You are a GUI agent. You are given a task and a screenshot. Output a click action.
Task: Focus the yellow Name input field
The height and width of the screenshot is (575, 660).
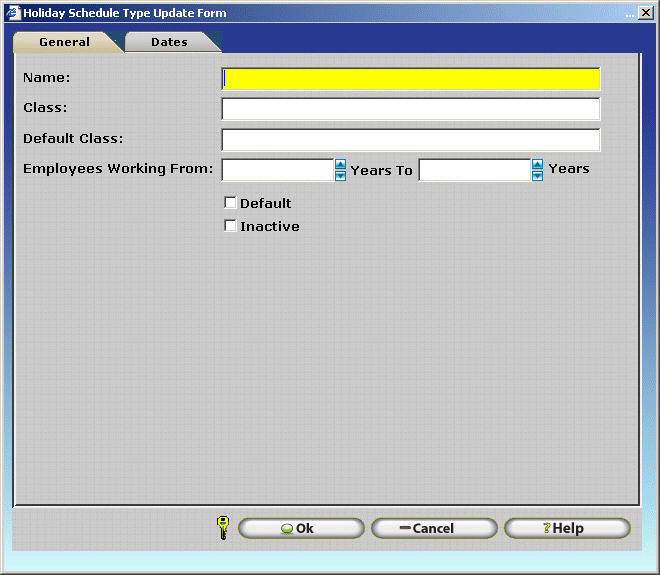[410, 79]
